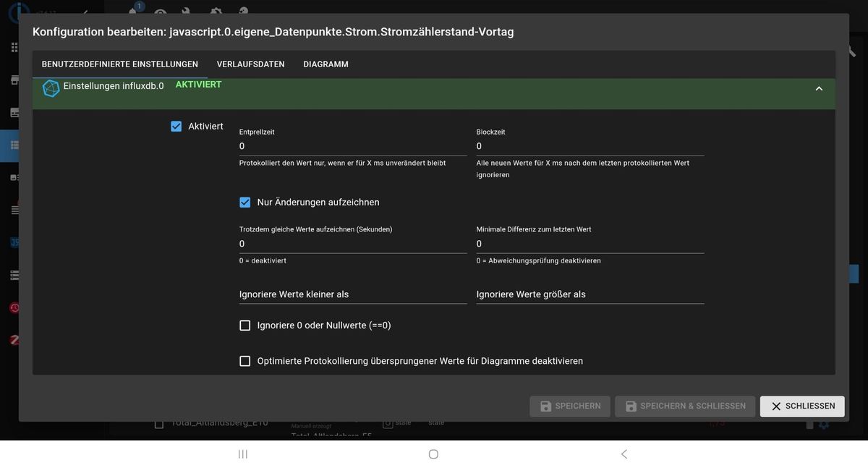This screenshot has height=468, width=868.
Task: Click the Ignoriere Werte größer als field
Action: tap(590, 294)
